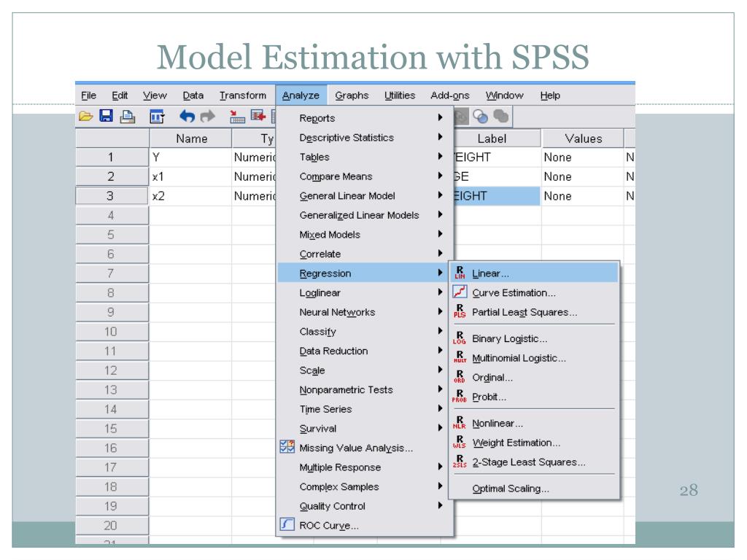747x560 pixels.
Task: Click the blue Undo arrow icon
Action: 187,116
